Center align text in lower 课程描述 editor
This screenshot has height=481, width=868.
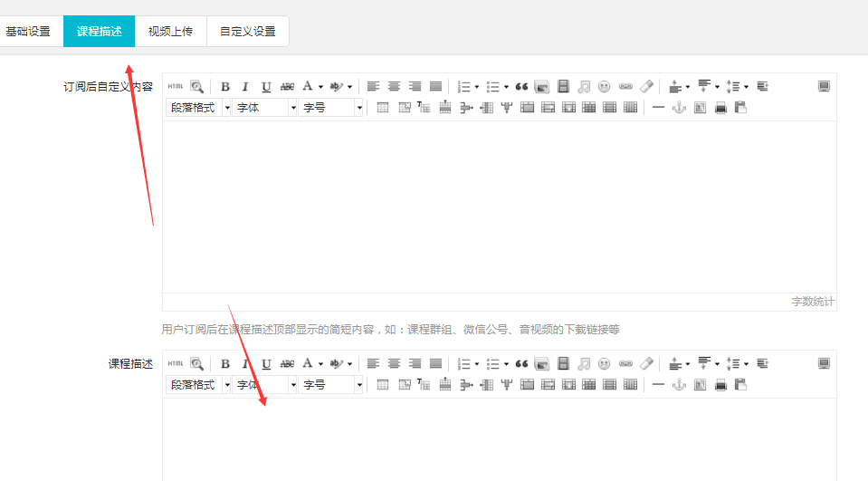point(394,363)
